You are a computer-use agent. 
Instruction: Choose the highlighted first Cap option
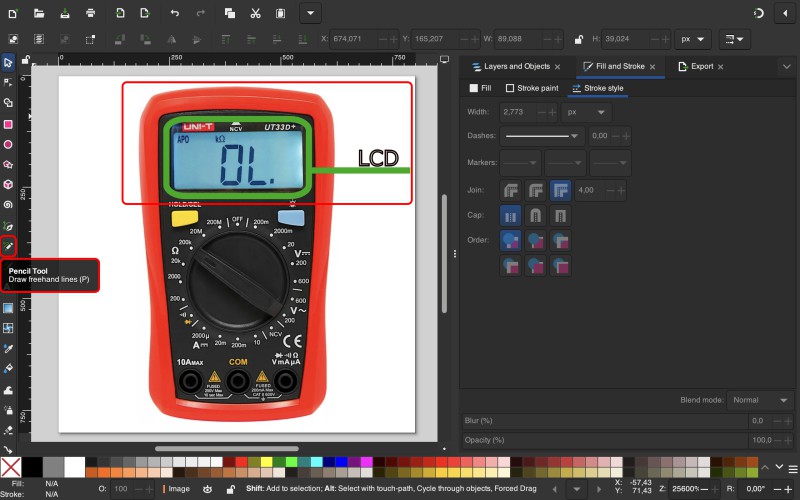pyautogui.click(x=511, y=215)
